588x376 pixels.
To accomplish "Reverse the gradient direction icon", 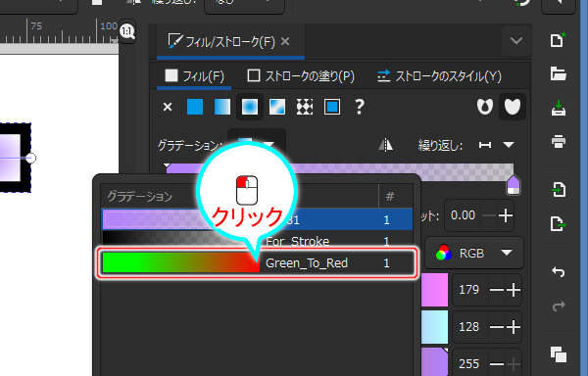I will coord(385,145).
